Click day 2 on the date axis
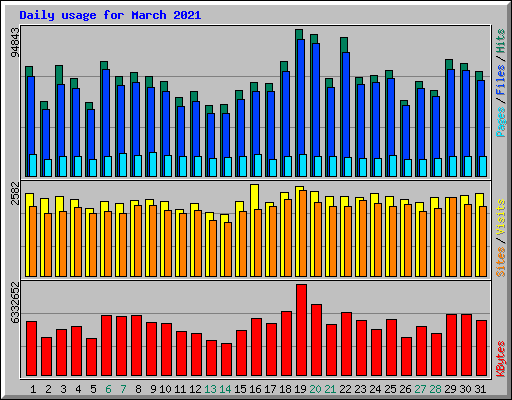512x400 pixels. coord(48,389)
